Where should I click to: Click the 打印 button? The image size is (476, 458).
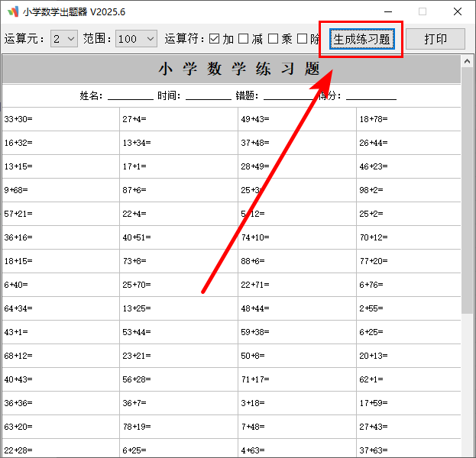pos(436,39)
